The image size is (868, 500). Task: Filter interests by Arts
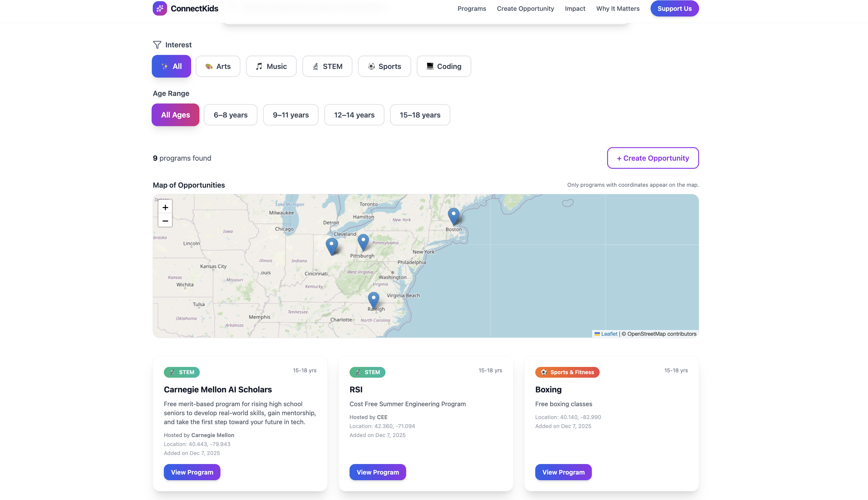click(218, 66)
